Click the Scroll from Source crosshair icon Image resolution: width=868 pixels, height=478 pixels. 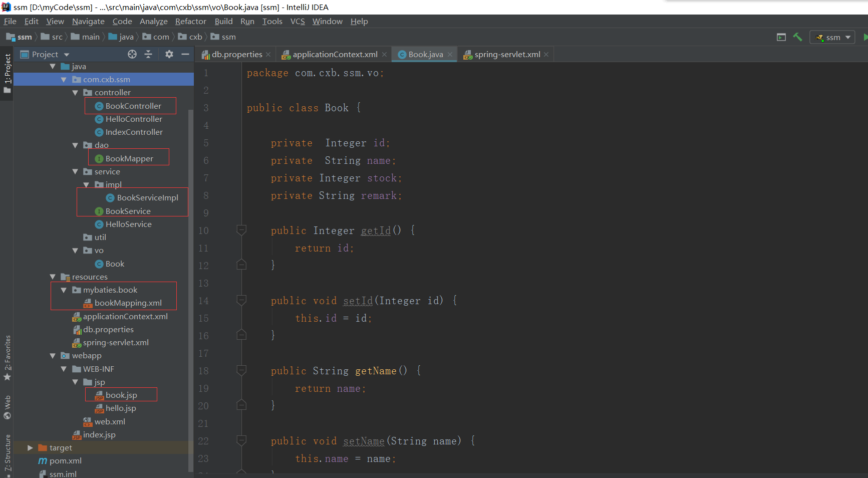(x=132, y=54)
